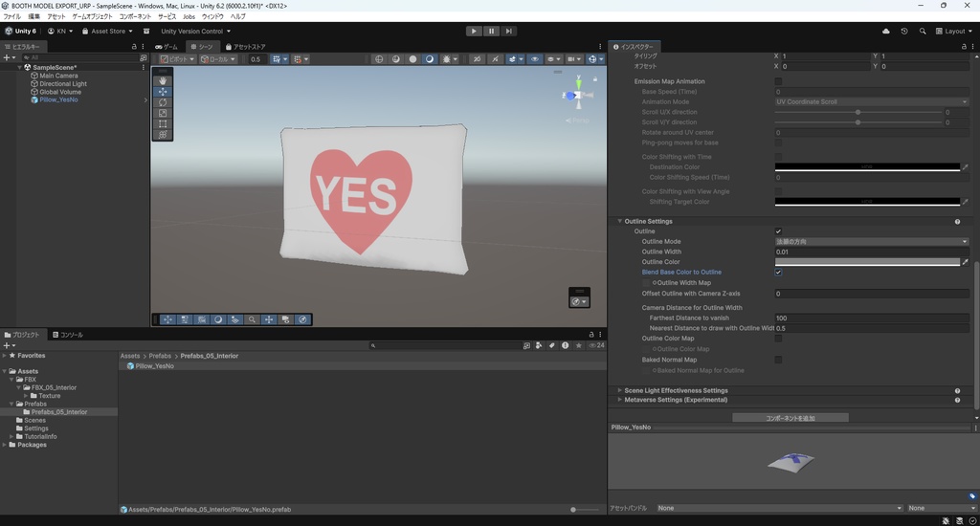Screen dimensions: 980x526
Task: Open the ファイル menu
Action: pyautogui.click(x=11, y=17)
